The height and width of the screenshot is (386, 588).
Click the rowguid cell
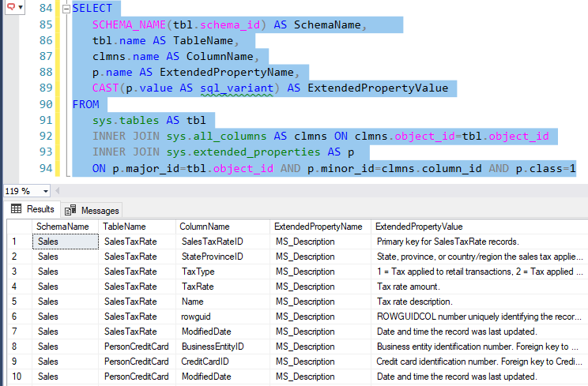pyautogui.click(x=222, y=317)
